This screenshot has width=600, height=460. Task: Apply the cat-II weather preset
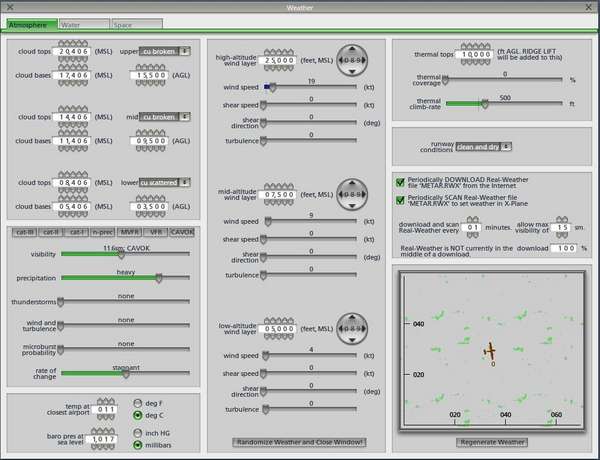[x=51, y=232]
